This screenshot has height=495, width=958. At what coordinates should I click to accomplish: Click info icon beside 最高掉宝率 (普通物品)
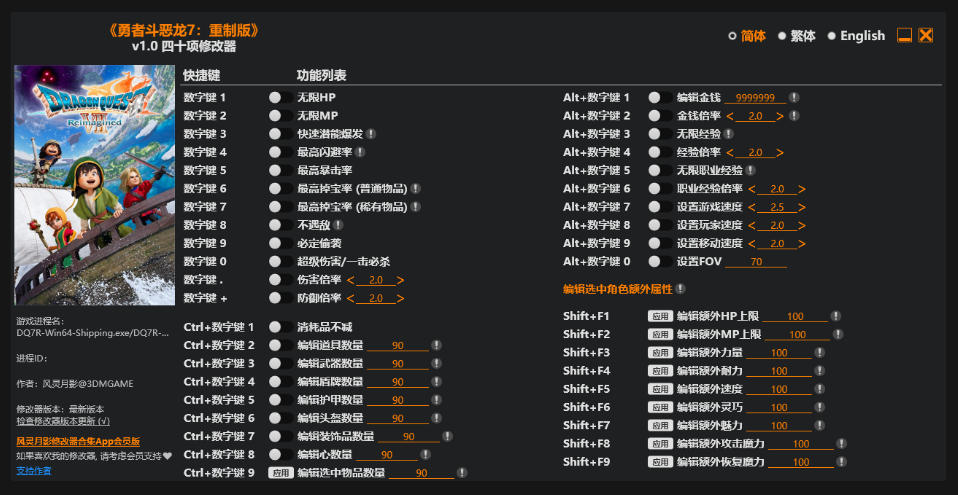pos(415,189)
